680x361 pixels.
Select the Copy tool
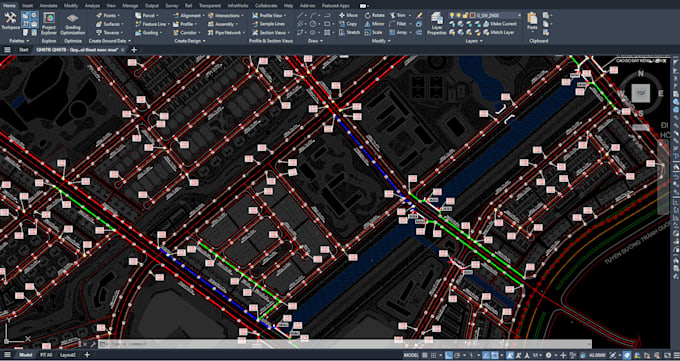[348, 24]
